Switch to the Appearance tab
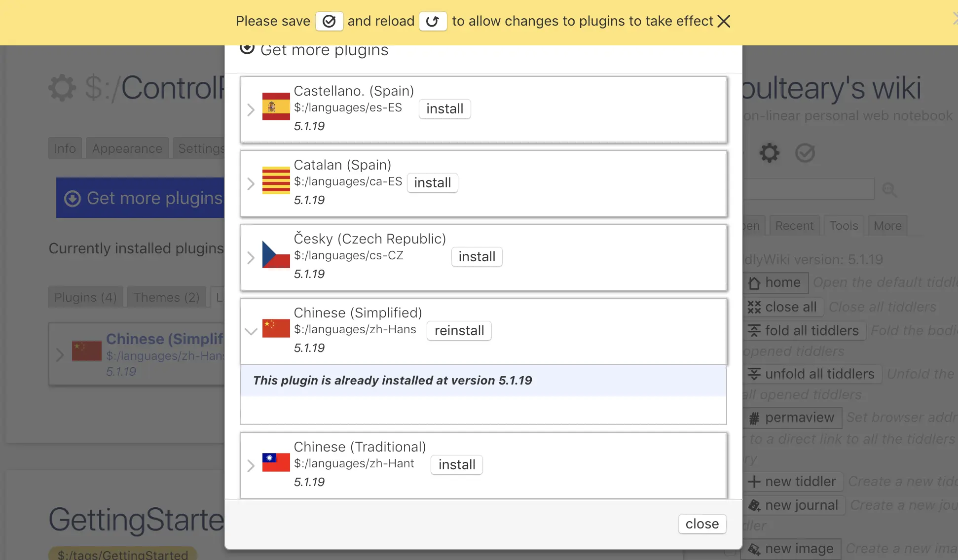Screen dimensions: 958x560 pyautogui.click(x=127, y=148)
